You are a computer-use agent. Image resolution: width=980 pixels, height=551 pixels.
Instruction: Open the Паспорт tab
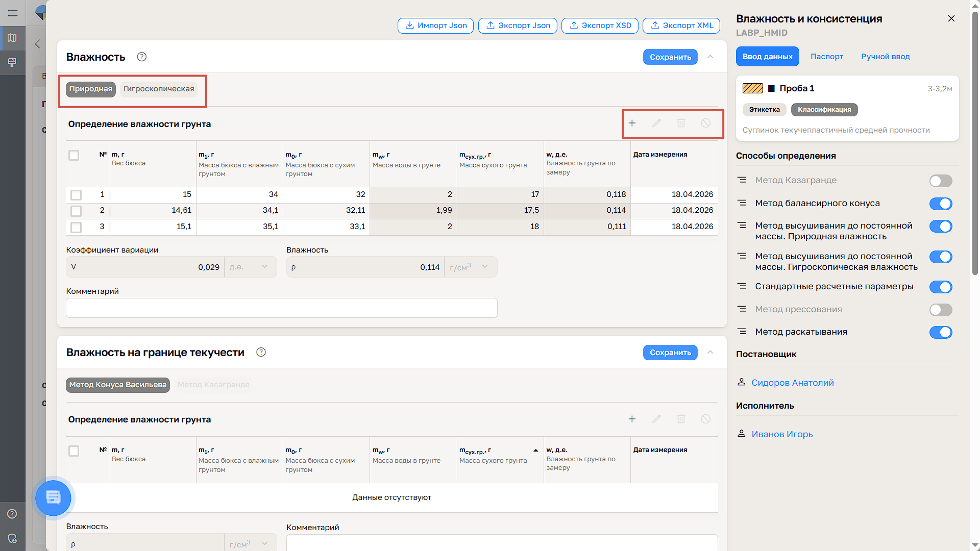[x=826, y=57]
